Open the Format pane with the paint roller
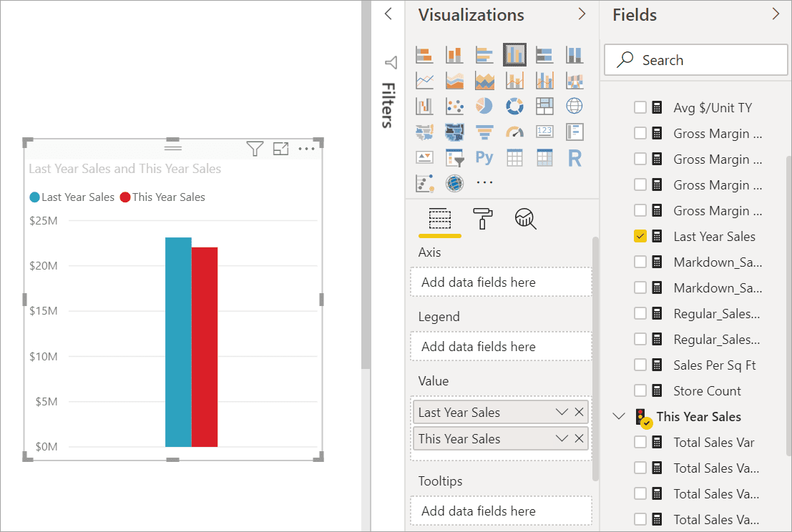 [483, 220]
